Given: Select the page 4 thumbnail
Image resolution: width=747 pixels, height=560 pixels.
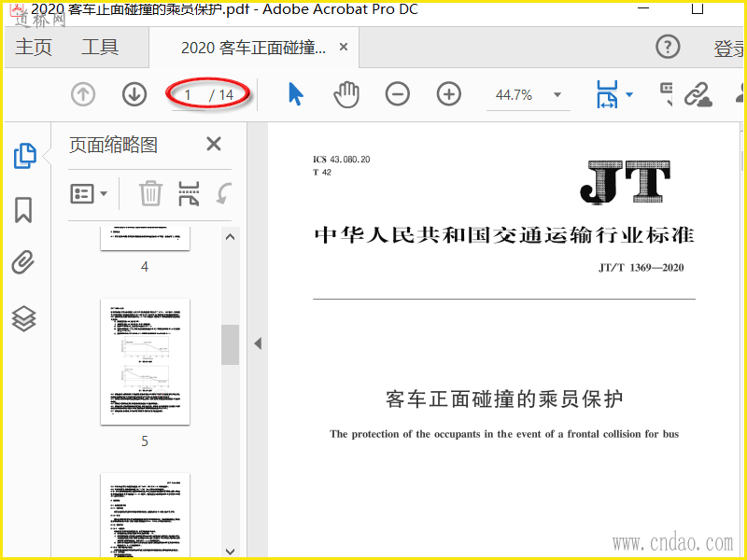Looking at the screenshot, I should (146, 238).
